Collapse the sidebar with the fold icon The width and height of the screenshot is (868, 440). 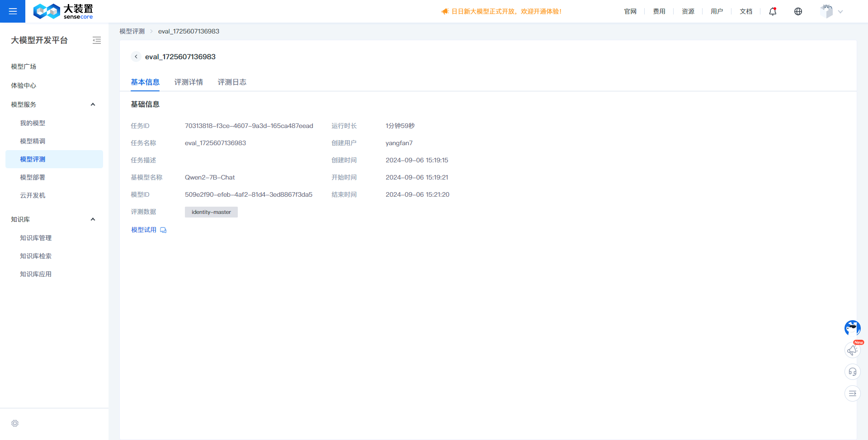[97, 40]
